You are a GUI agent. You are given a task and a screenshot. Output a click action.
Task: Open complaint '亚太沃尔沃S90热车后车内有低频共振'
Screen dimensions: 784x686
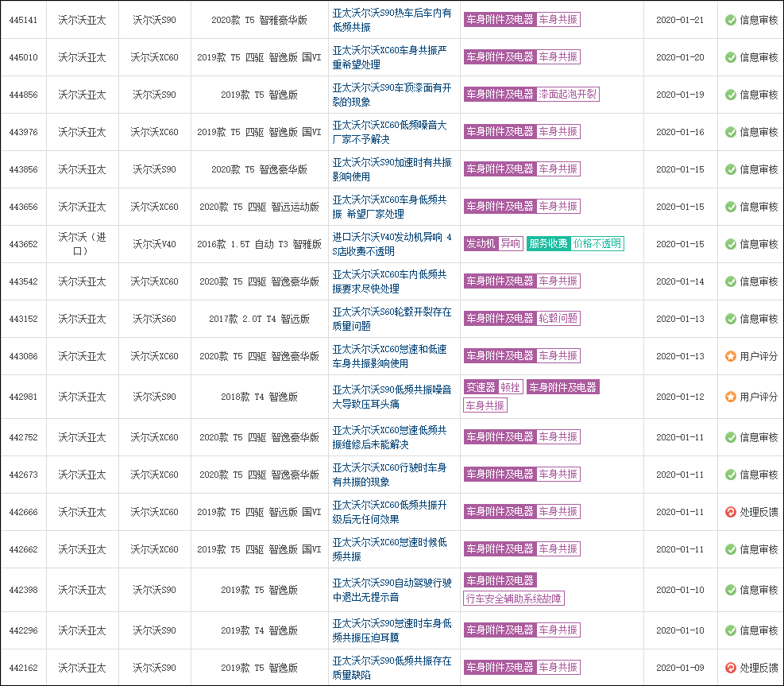(x=392, y=20)
